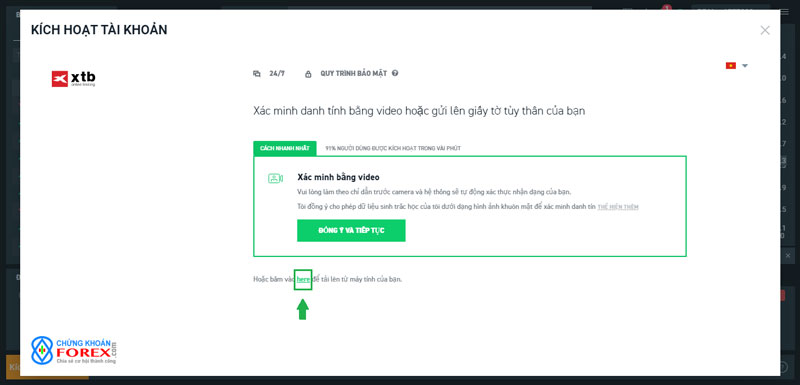
Task: Click the small x on right background panel
Action: [788, 255]
